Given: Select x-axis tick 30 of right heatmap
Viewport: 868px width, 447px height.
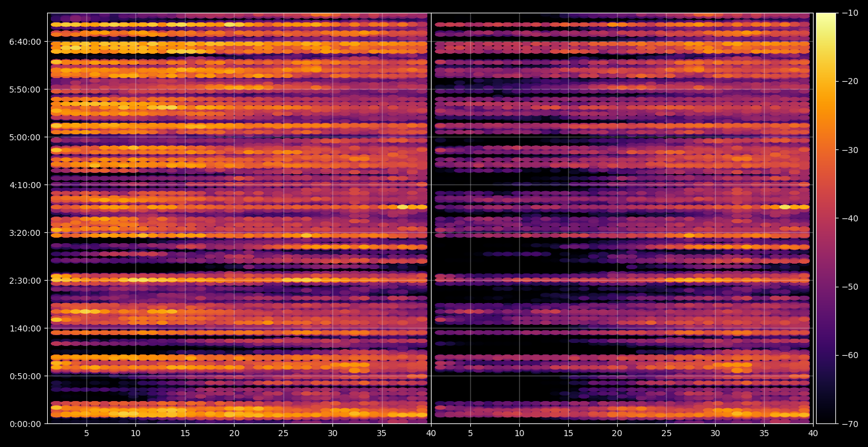Looking at the screenshot, I should [x=715, y=433].
